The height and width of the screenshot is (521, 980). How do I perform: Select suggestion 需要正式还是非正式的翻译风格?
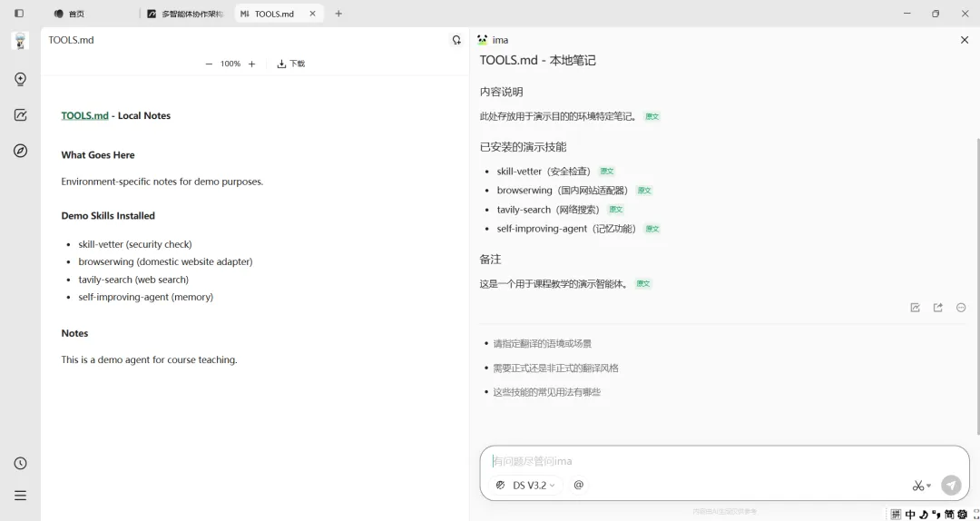pos(555,368)
